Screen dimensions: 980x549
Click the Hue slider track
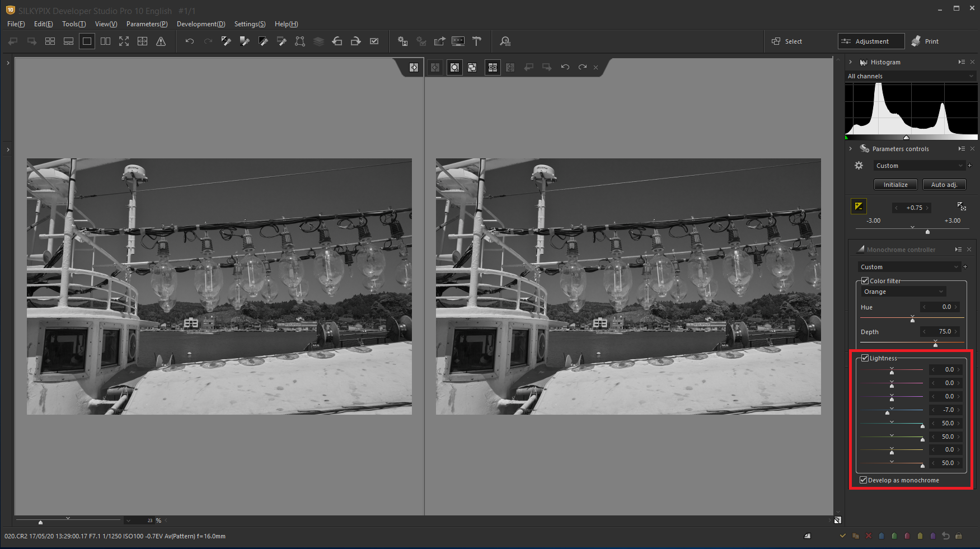pyautogui.click(x=912, y=317)
